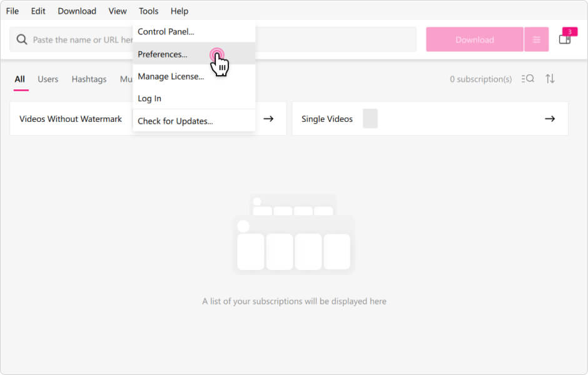Click the search magnifier icon

[22, 39]
